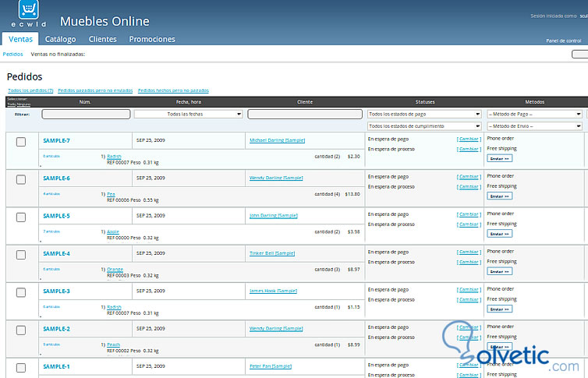The image size is (588, 378).
Task: Change fulfillment status Cambiar for SAMPLE-6
Action: tap(469, 187)
